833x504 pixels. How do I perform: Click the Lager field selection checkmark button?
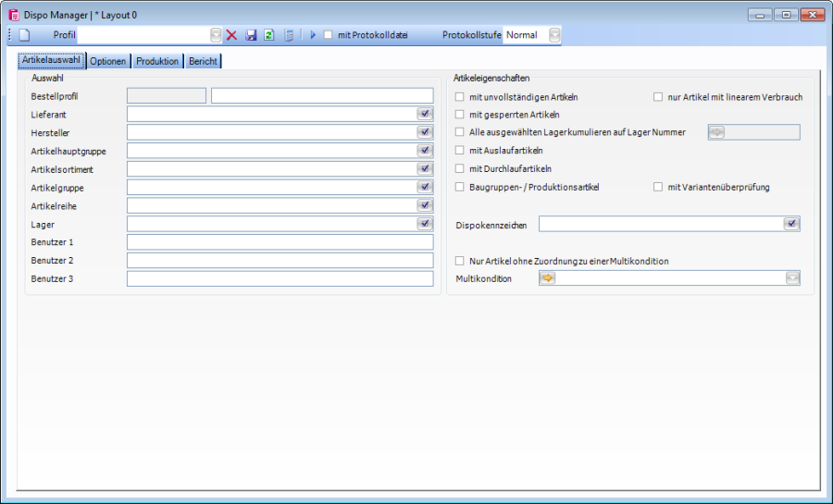[x=425, y=224]
